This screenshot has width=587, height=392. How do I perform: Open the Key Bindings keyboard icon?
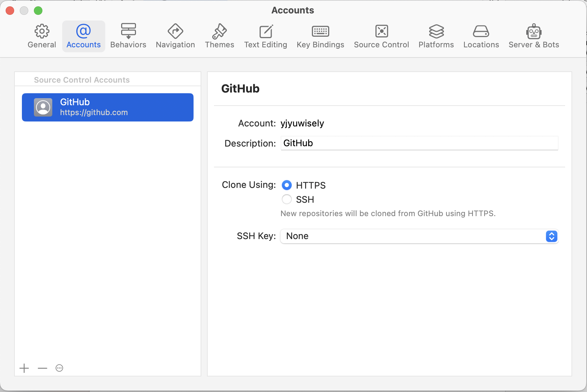(x=320, y=31)
